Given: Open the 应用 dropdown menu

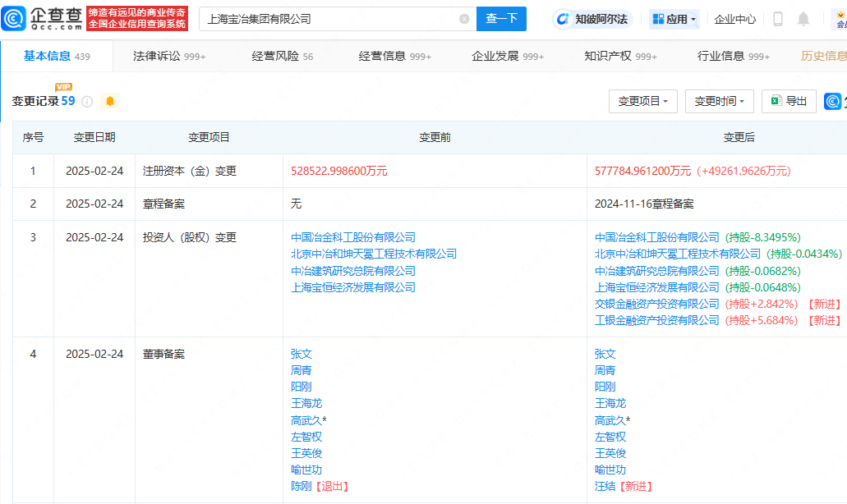Looking at the screenshot, I should pos(674,19).
